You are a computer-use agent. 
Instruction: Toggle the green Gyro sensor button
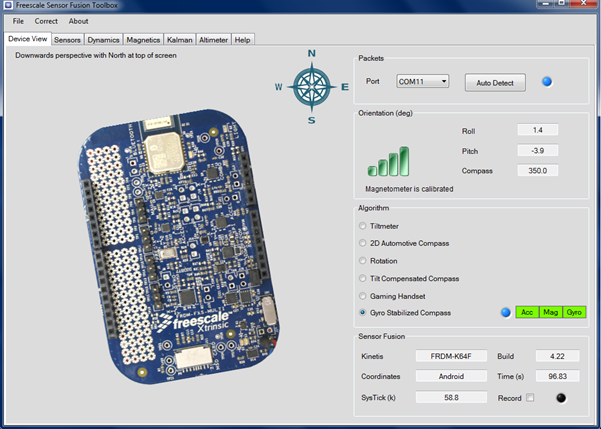click(x=574, y=312)
